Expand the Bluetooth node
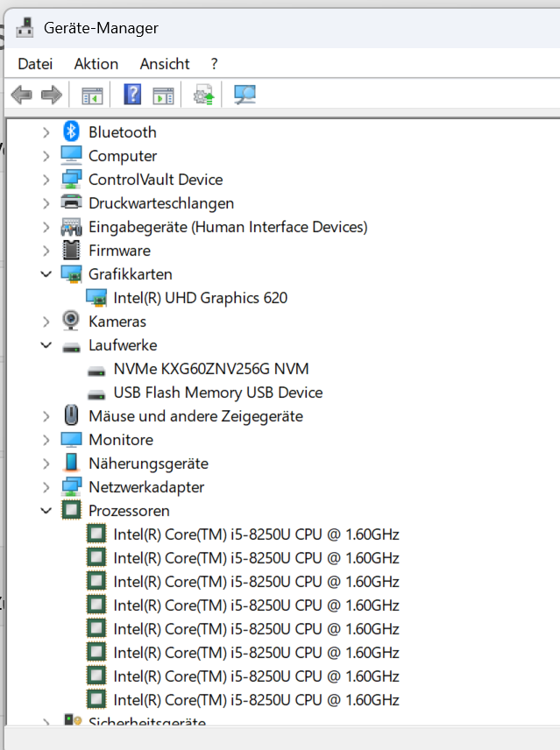The width and height of the screenshot is (560, 750). 46,132
